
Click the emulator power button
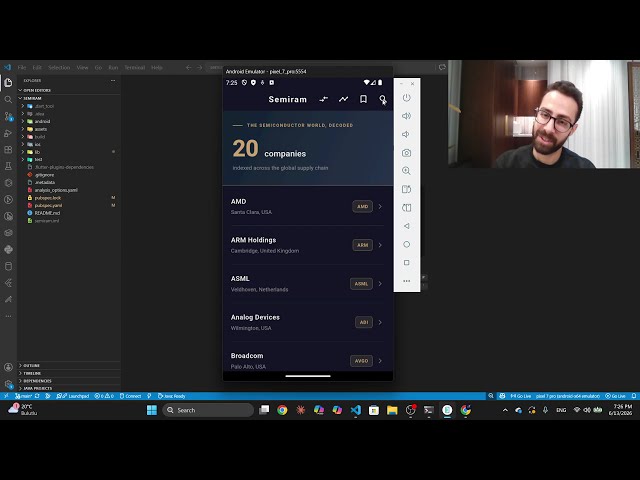(407, 98)
